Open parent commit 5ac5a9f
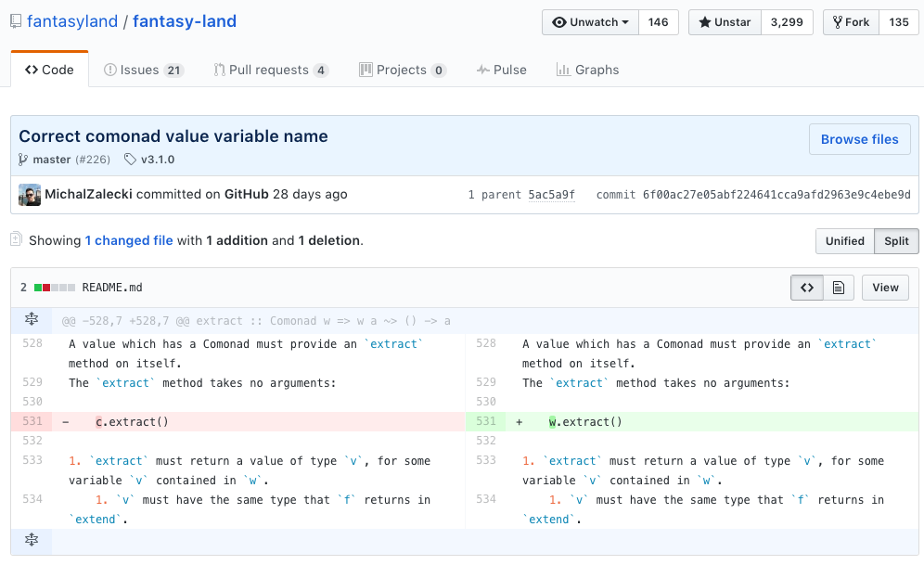The width and height of the screenshot is (924, 565). (x=551, y=195)
